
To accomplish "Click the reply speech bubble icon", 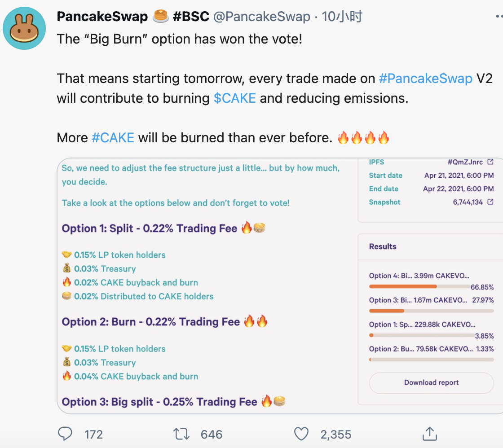I will pyautogui.click(x=65, y=434).
